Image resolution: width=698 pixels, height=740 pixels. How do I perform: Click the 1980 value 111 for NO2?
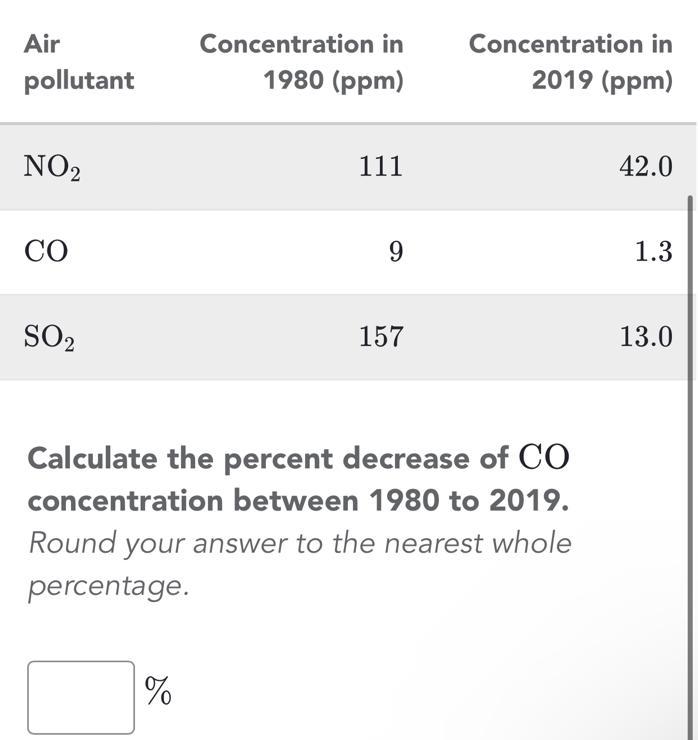381,166
